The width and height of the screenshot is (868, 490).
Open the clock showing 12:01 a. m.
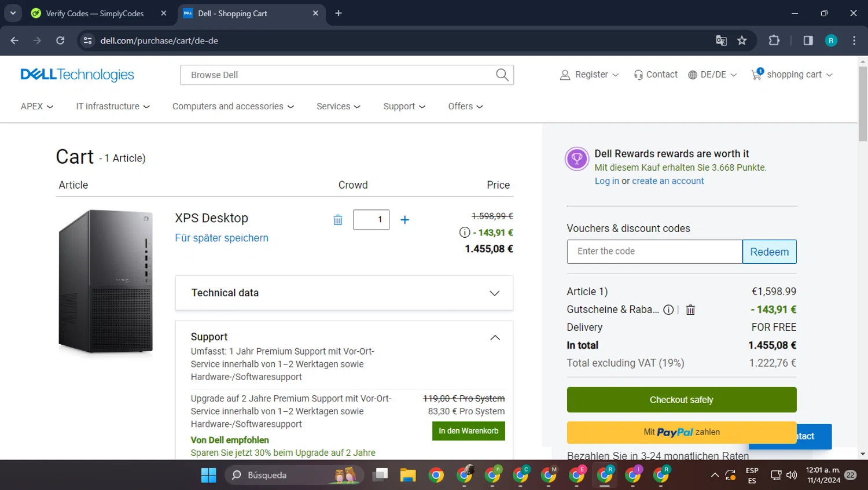(823, 475)
